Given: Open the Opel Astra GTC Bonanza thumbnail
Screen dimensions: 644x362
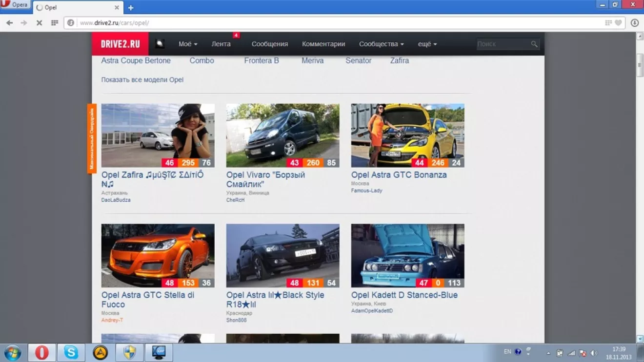Looking at the screenshot, I should [408, 135].
